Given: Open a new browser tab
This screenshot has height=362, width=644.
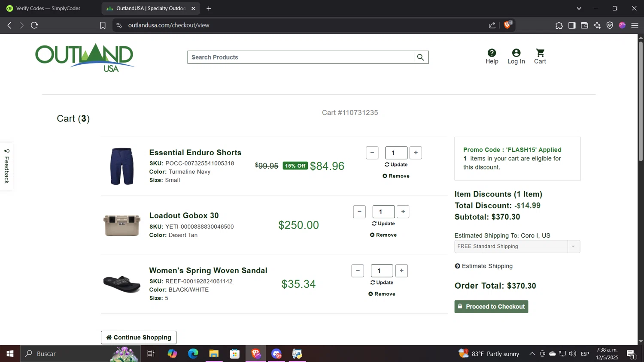Looking at the screenshot, I should tap(209, 8).
